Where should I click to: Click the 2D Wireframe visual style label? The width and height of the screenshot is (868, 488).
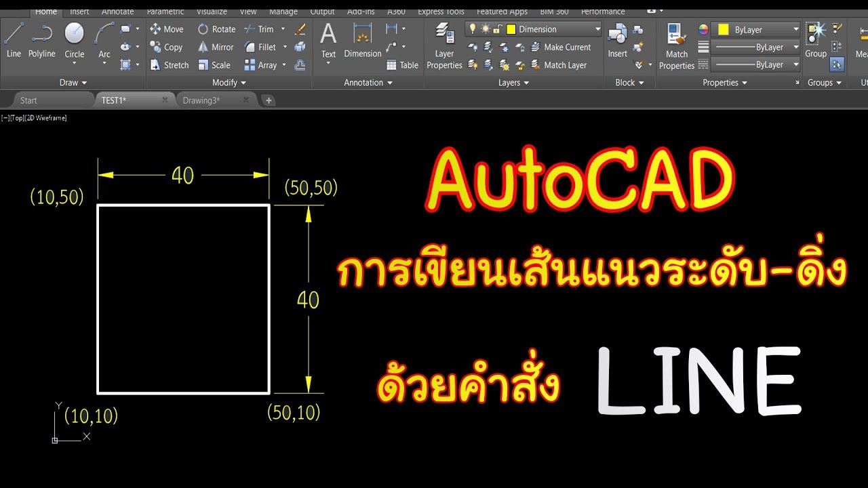pyautogui.click(x=45, y=118)
